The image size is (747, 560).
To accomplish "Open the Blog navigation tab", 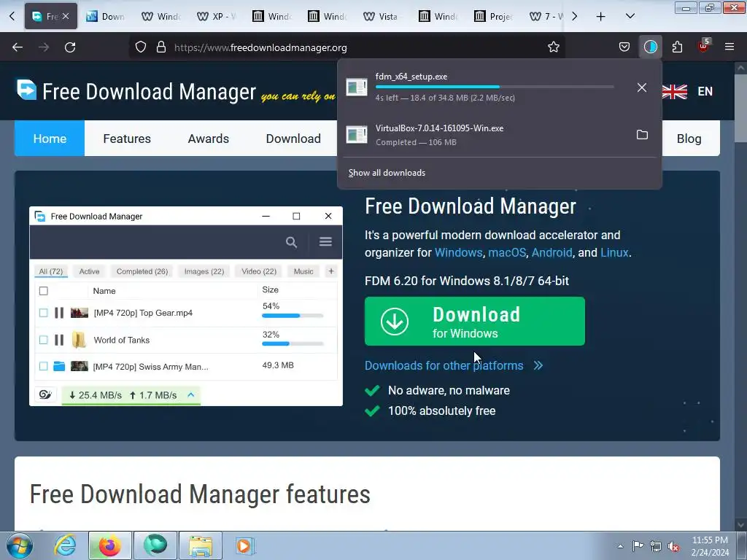I will point(689,139).
